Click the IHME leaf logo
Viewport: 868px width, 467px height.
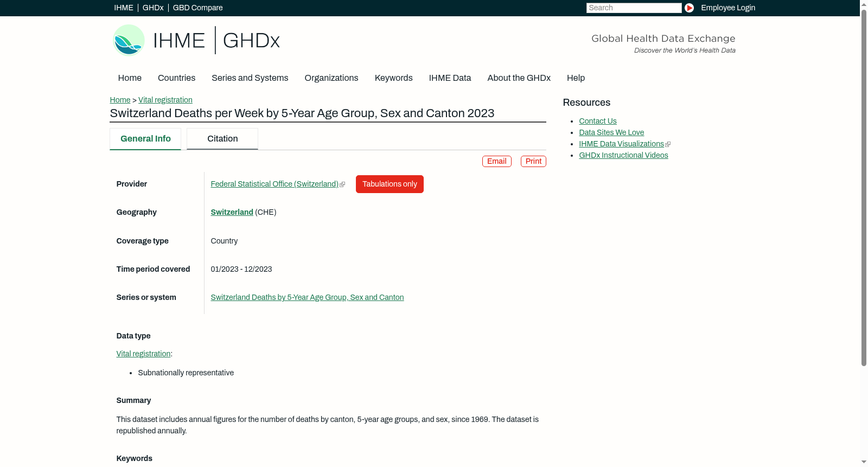pos(129,40)
